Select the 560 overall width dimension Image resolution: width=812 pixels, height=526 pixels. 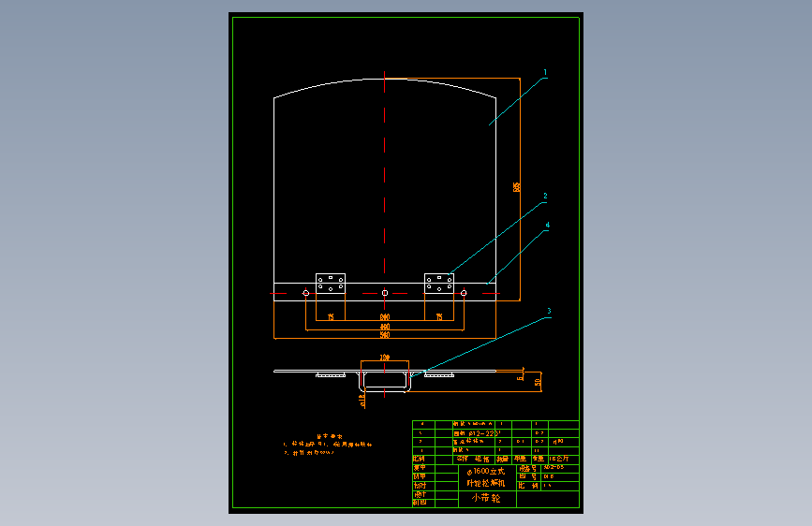tap(385, 335)
